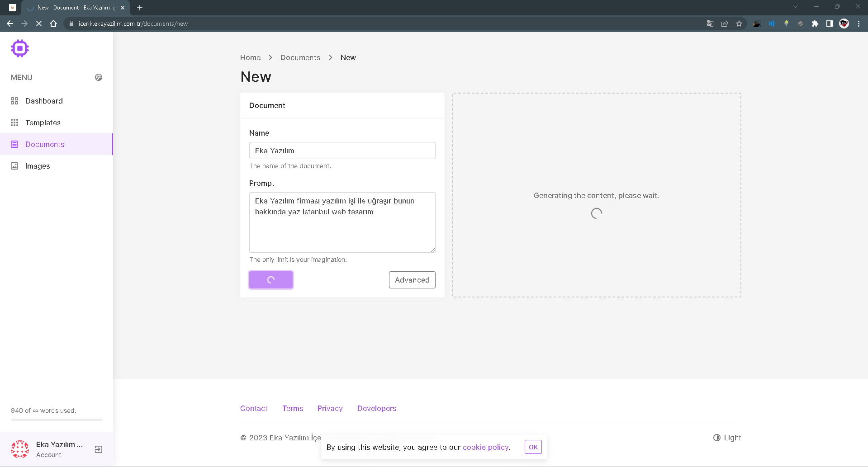The image size is (868, 467).
Task: Click the black hat extension icon
Action: 757,24
